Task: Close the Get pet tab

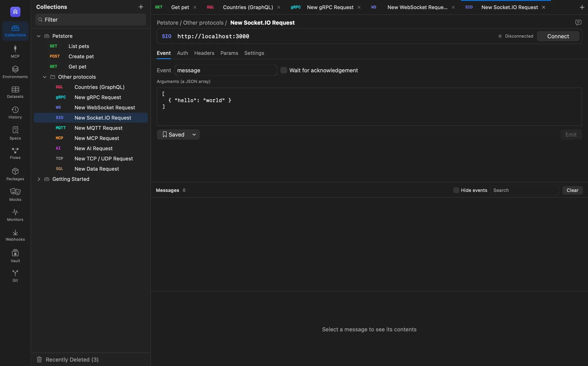Action: [x=195, y=7]
